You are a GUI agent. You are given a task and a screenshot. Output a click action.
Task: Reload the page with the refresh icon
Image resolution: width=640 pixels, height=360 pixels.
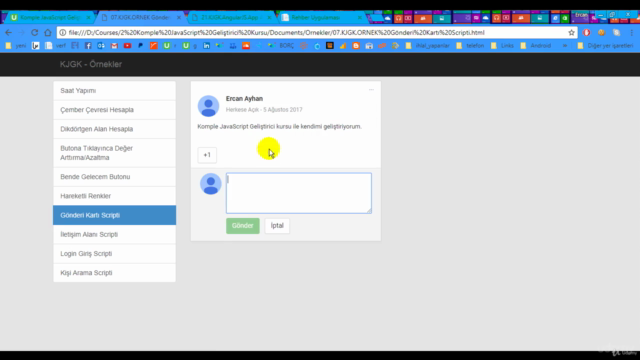[35, 33]
